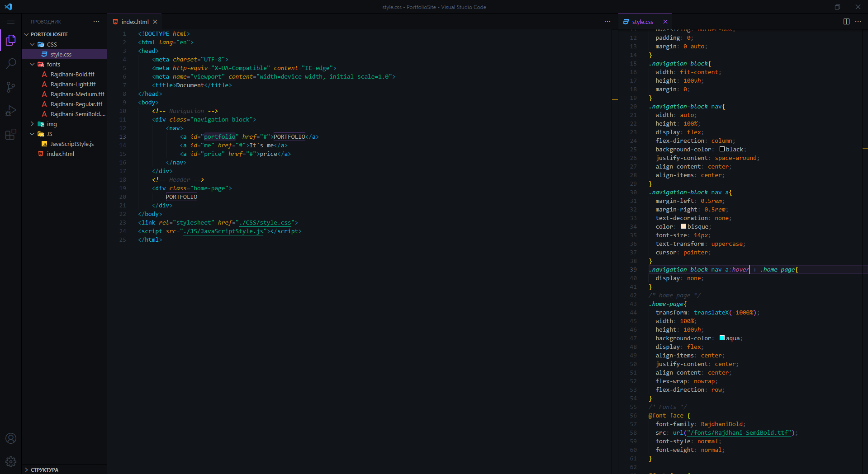
Task: Follow the /fonts/Rajdhani-SemiBold.ttf url link
Action: point(740,433)
